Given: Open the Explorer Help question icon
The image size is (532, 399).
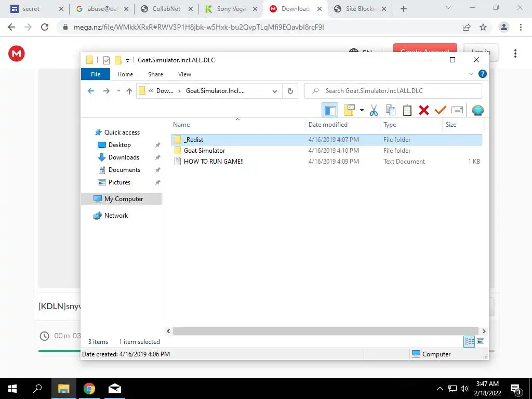Looking at the screenshot, I should 483,74.
